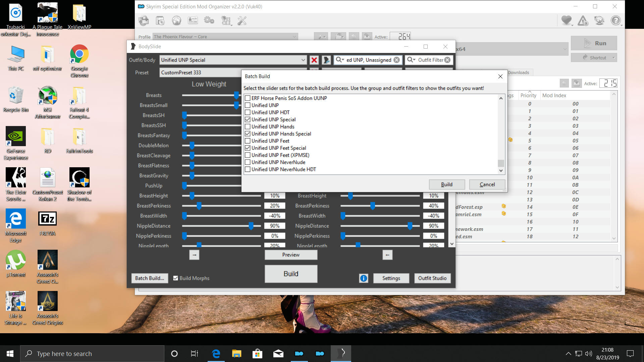The image size is (644, 362).
Task: Select the GeForce Experience desktop icon
Action: coord(16,143)
